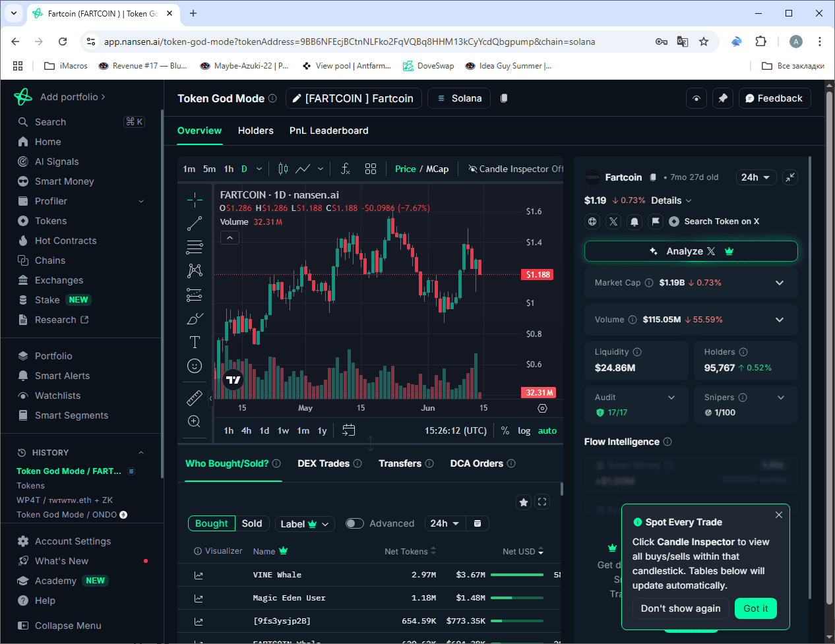Open the Feedback button
Viewport: 835px width, 644px height.
pyautogui.click(x=774, y=98)
